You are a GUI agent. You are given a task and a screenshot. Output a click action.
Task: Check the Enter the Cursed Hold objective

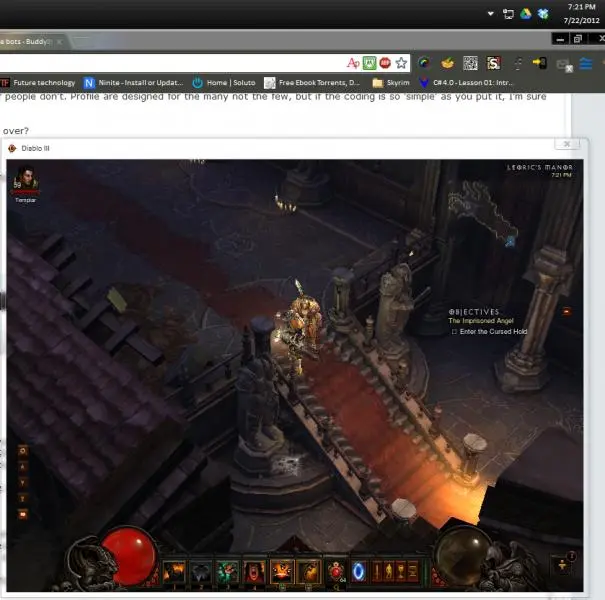coord(454,331)
